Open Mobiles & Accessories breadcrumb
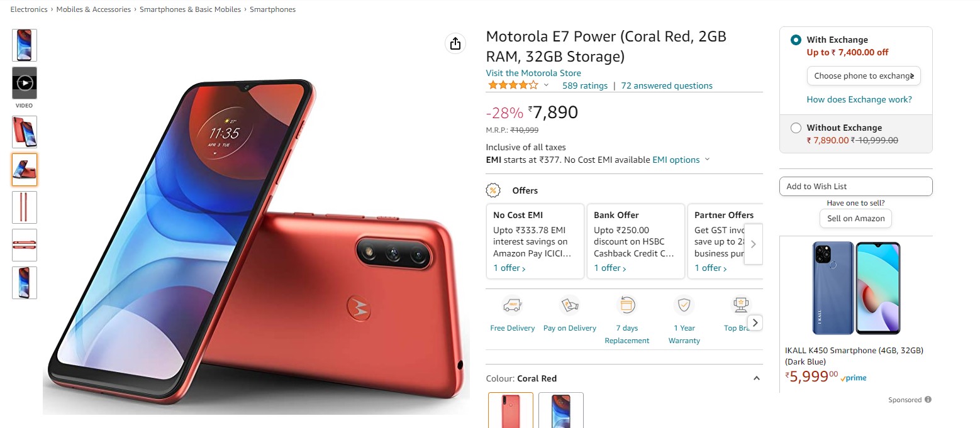Image resolution: width=980 pixels, height=428 pixels. [94, 9]
